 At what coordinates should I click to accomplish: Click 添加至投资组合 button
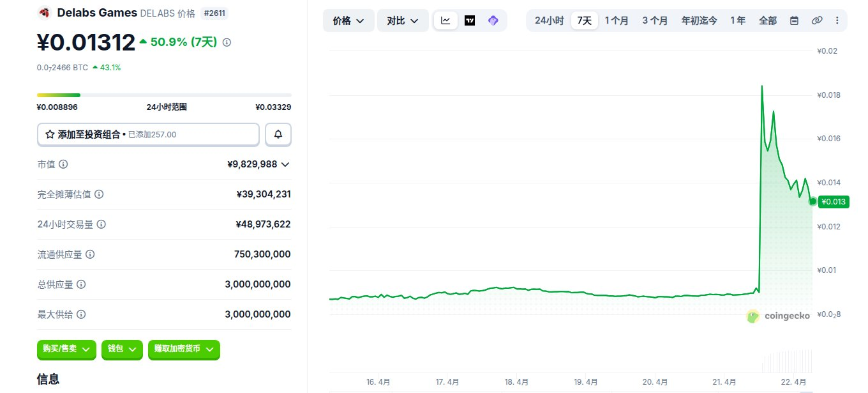point(148,134)
